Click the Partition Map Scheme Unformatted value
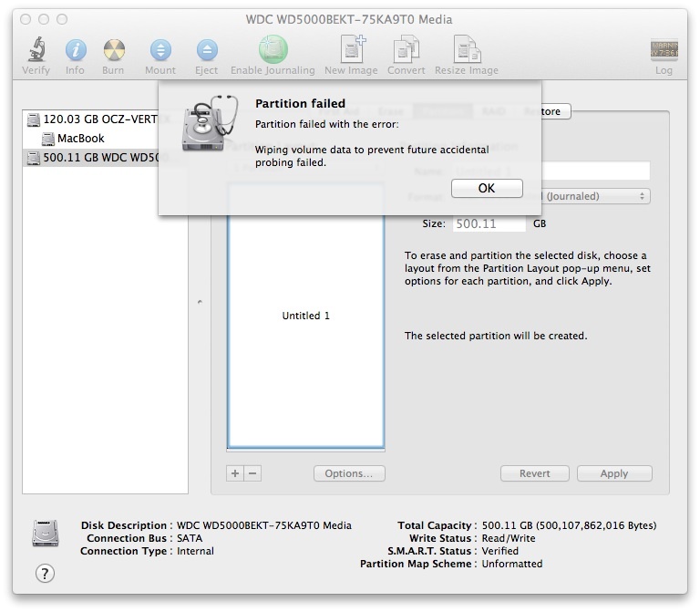Viewport: 700px width, 612px height. (x=512, y=564)
